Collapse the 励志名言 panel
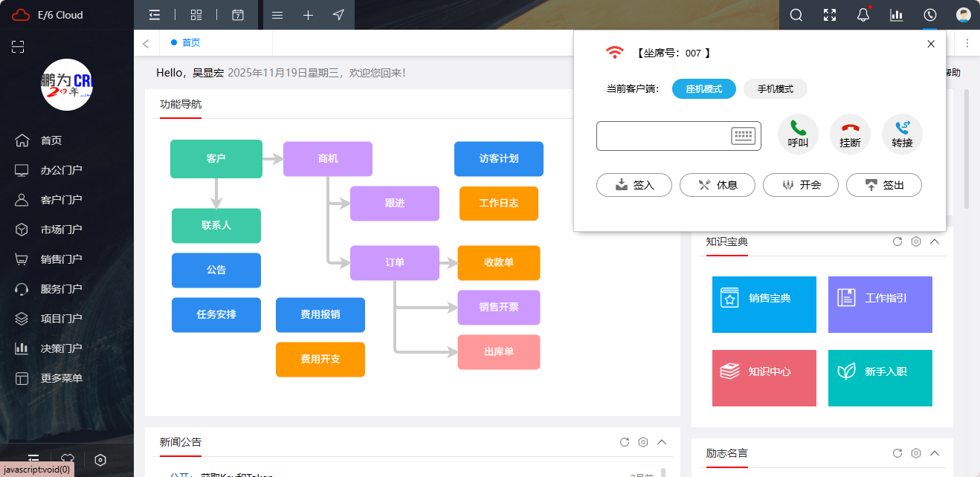Screen dimensions: 980x477 pos(935,453)
